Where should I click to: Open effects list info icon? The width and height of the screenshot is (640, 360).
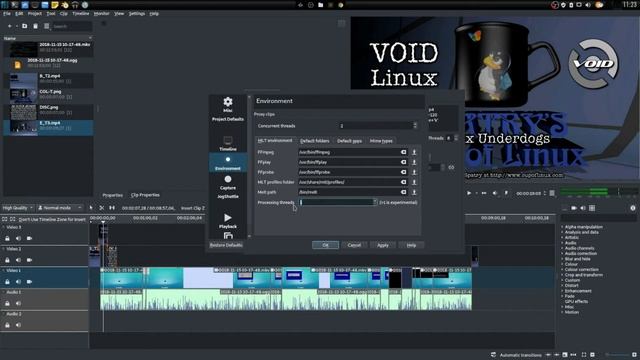tap(633, 208)
